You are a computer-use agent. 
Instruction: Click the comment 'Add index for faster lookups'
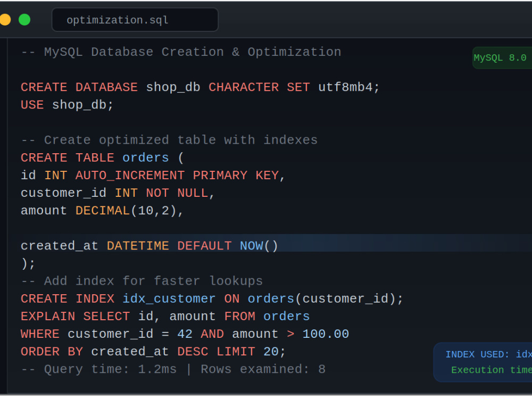tap(142, 281)
